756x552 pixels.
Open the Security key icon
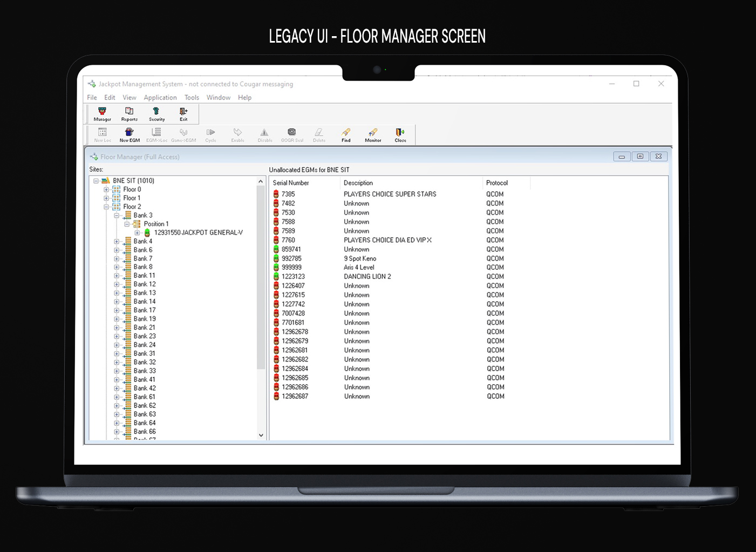156,114
